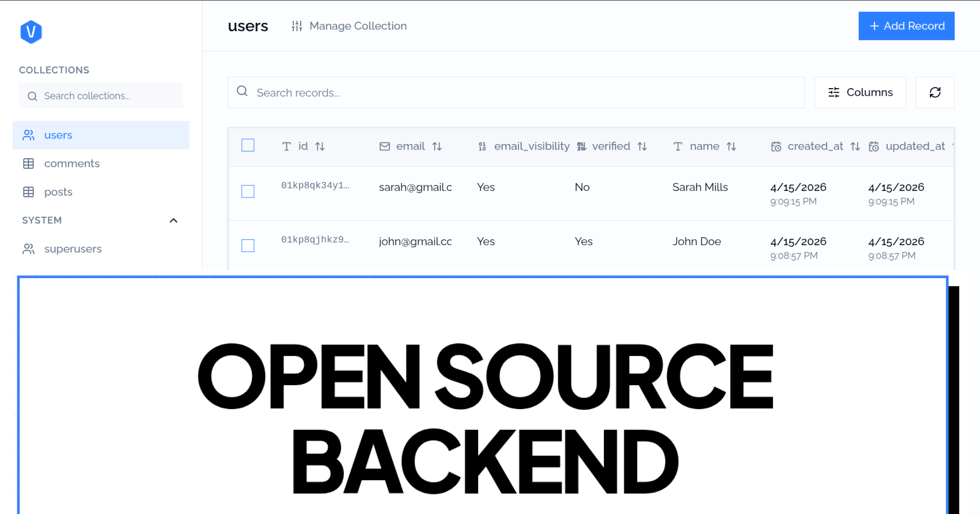
Task: Focus the Search records field
Action: point(516,93)
